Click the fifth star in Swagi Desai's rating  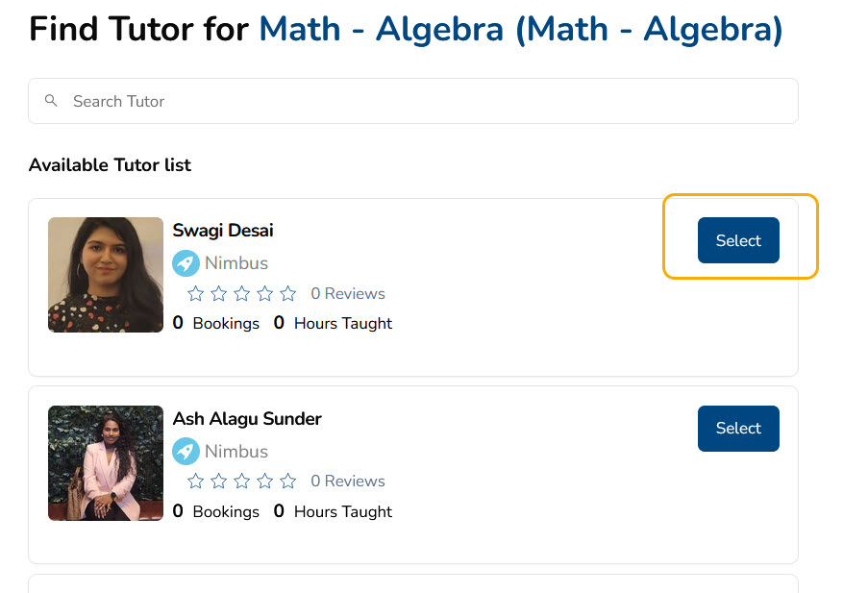tap(287, 293)
